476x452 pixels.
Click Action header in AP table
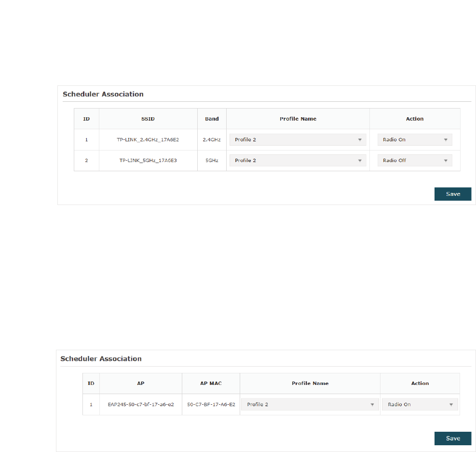[420, 384]
